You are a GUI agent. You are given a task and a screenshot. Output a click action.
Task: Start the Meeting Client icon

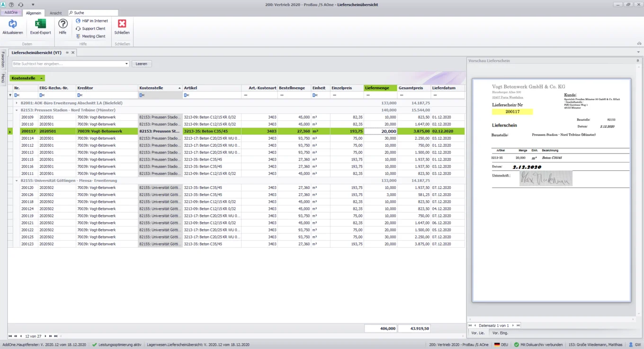coord(79,36)
